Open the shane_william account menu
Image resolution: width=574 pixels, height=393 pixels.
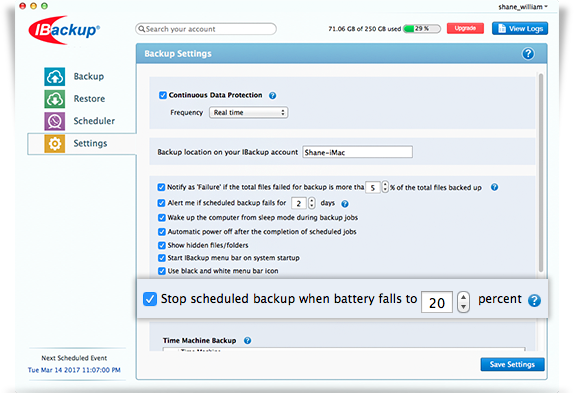523,7
